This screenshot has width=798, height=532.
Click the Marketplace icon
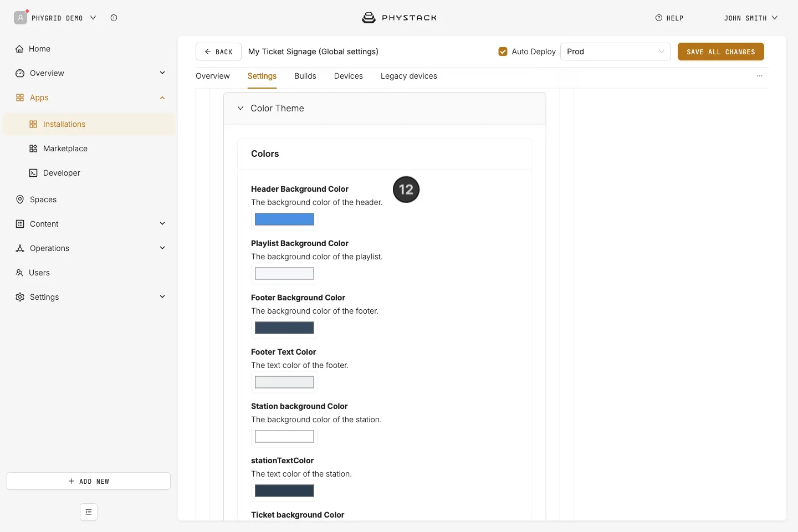click(33, 149)
